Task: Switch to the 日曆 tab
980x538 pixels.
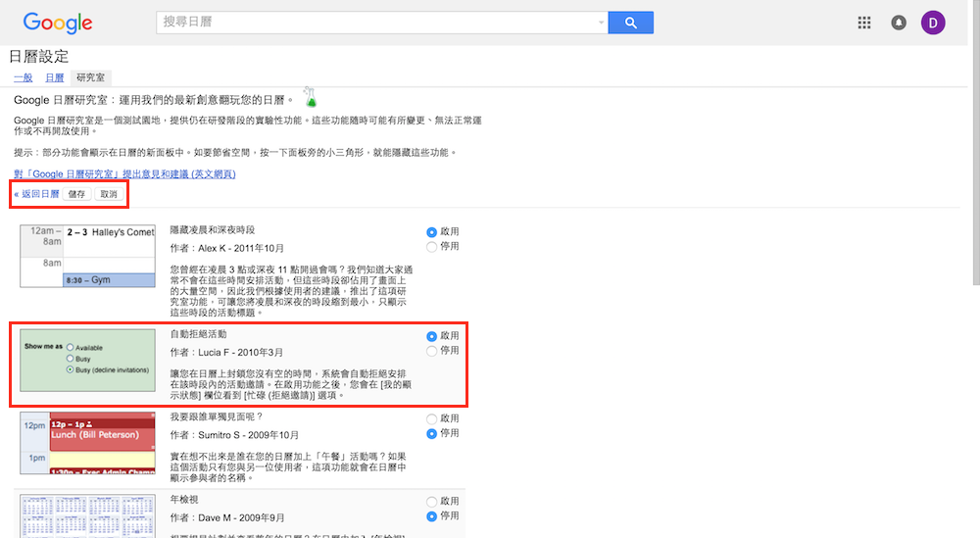Action: point(54,77)
